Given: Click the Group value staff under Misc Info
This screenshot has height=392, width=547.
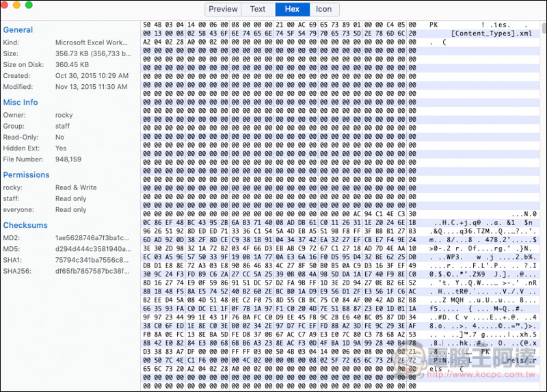Looking at the screenshot, I should tap(62, 126).
